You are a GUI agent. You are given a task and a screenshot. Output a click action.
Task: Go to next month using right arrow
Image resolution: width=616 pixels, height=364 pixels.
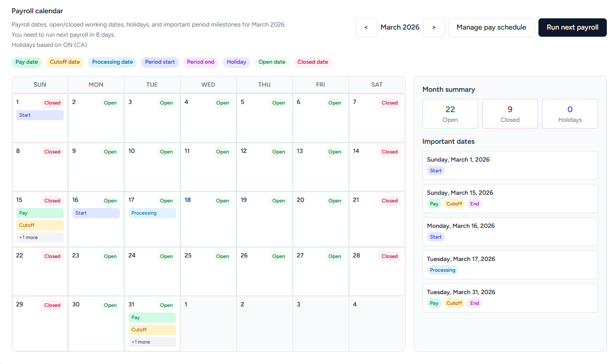(434, 28)
